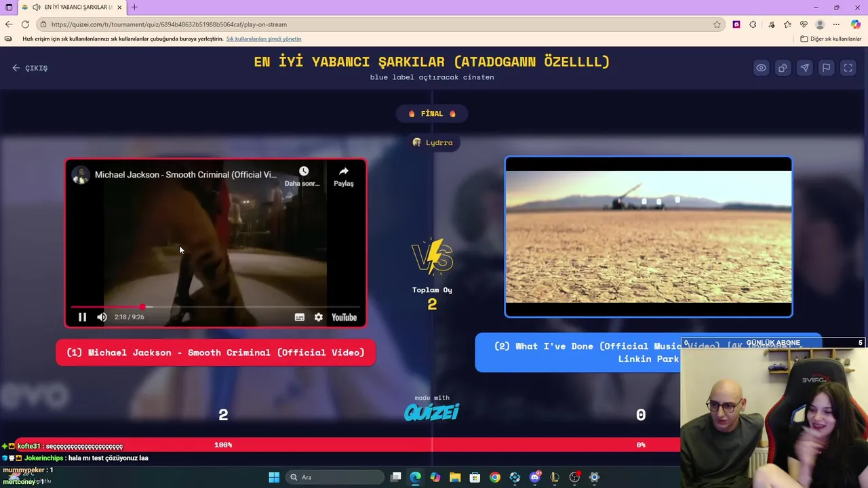
Task: Open YouTube player settings gear
Action: coord(319,317)
